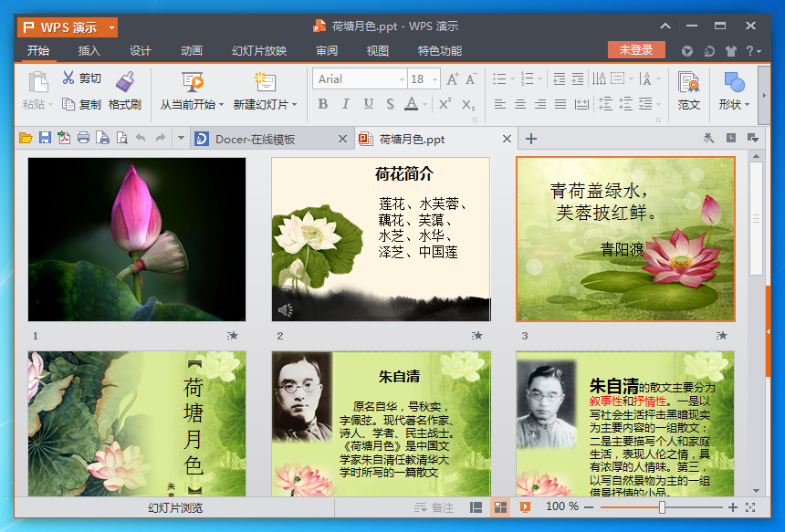785x532 pixels.
Task: Close the 荷塘月色.ppt tab
Action: (x=507, y=139)
